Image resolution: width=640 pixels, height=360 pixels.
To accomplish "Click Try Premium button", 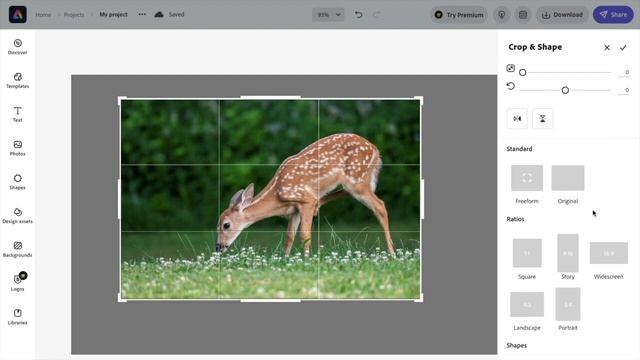I will (x=459, y=15).
